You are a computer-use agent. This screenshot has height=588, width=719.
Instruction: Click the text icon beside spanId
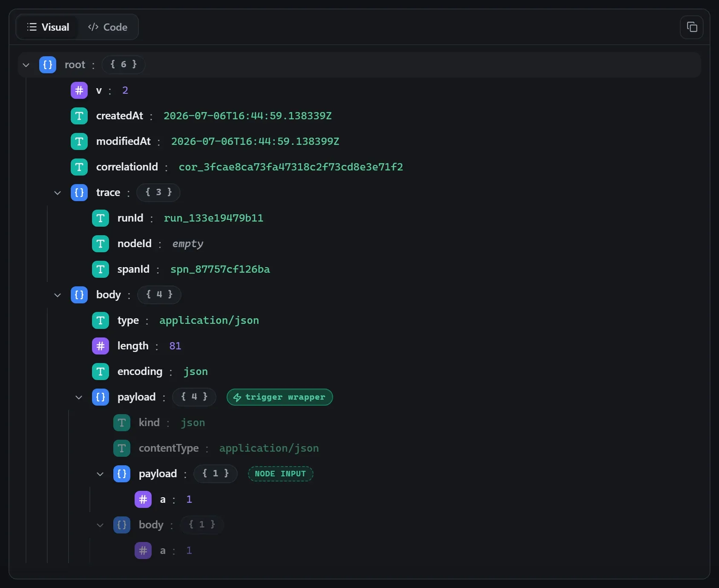tap(101, 269)
